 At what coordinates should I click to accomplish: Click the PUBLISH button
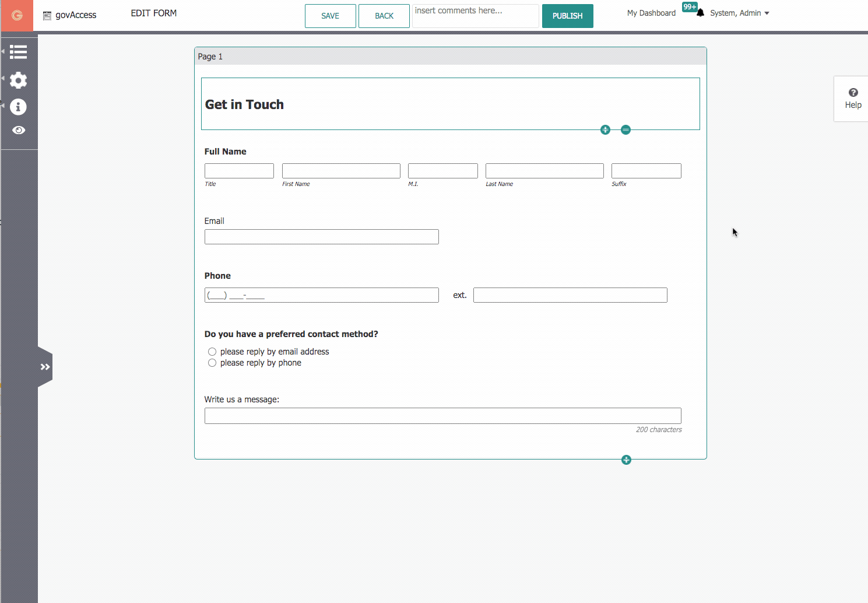tap(568, 16)
